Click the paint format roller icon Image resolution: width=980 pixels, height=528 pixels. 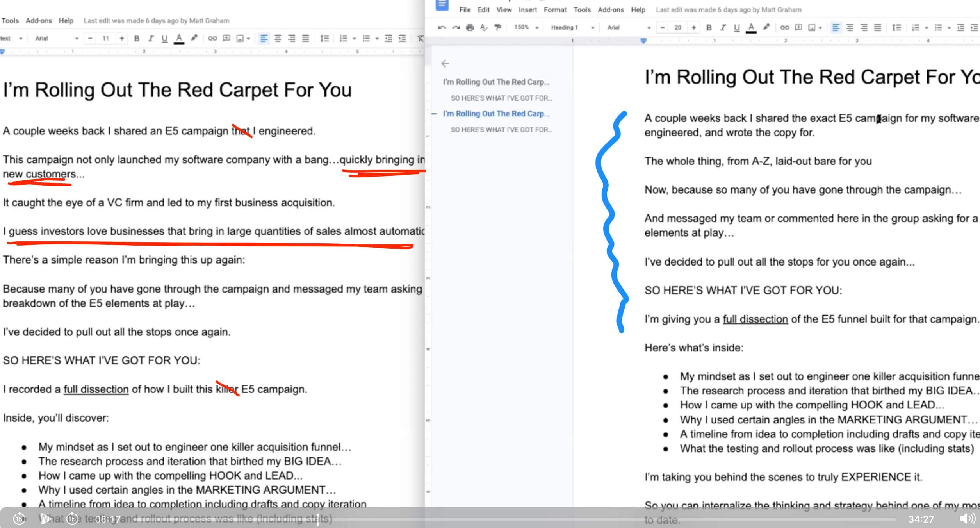(x=497, y=27)
